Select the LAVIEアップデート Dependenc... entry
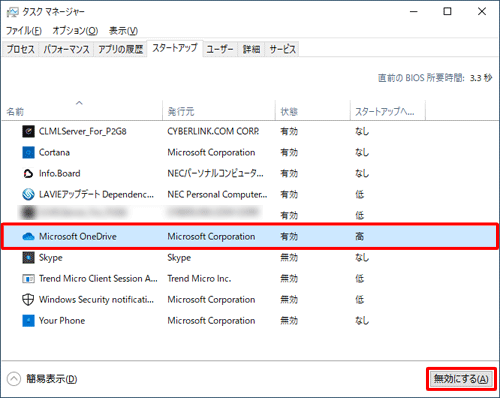 click(96, 194)
